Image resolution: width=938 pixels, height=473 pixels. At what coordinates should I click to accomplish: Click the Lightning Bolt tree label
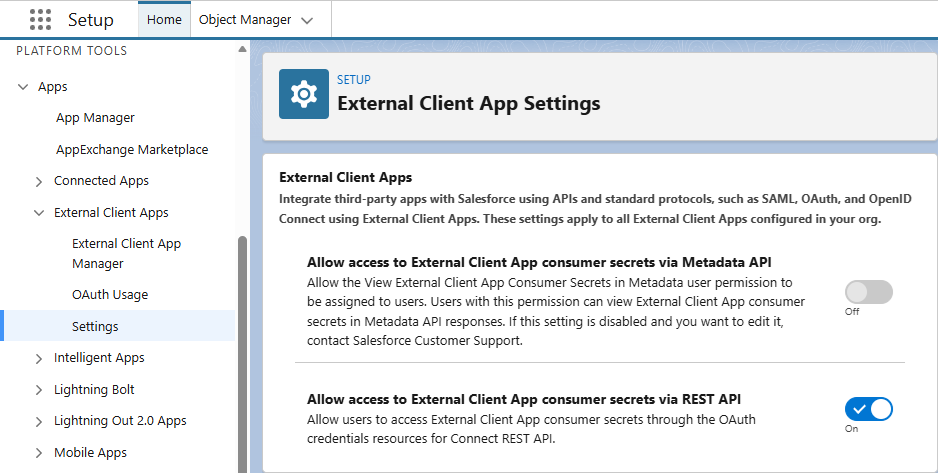(94, 389)
